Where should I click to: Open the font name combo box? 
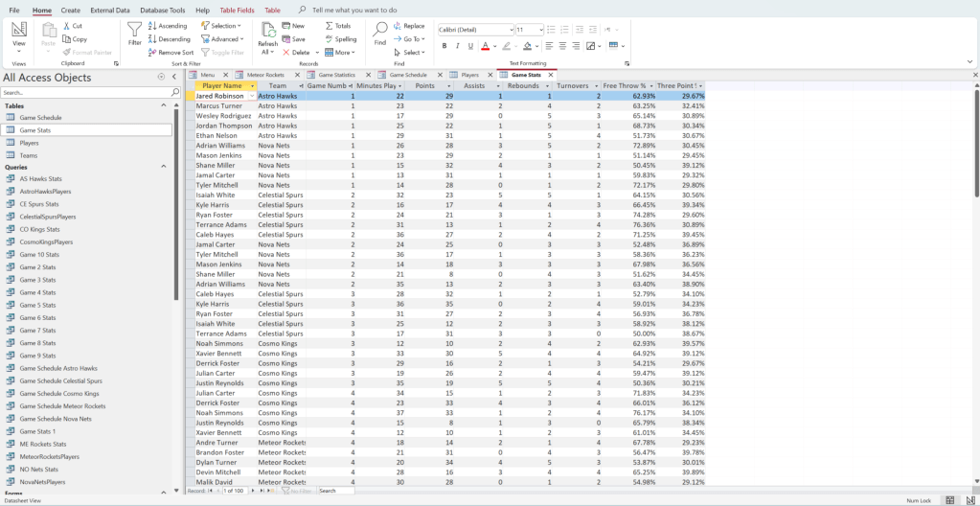click(475, 30)
